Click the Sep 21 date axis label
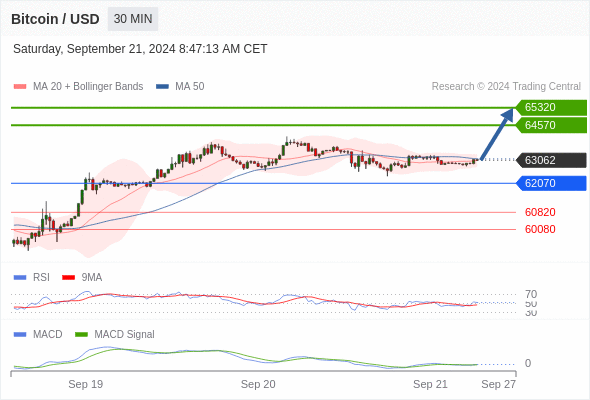Image resolution: width=590 pixels, height=400 pixels. coord(430,384)
